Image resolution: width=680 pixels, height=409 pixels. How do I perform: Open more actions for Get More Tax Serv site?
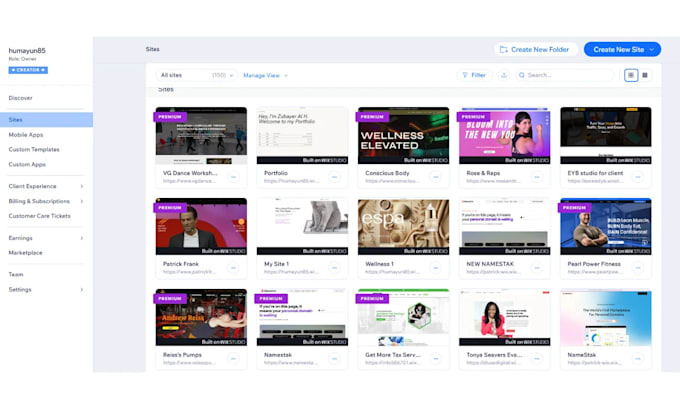[x=435, y=359]
